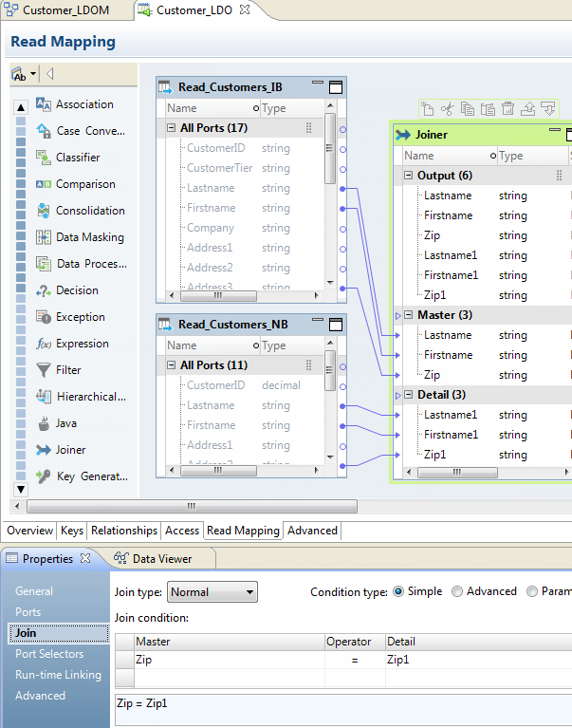Open the Relationships tab
This screenshot has width=572, height=728.
point(123,531)
